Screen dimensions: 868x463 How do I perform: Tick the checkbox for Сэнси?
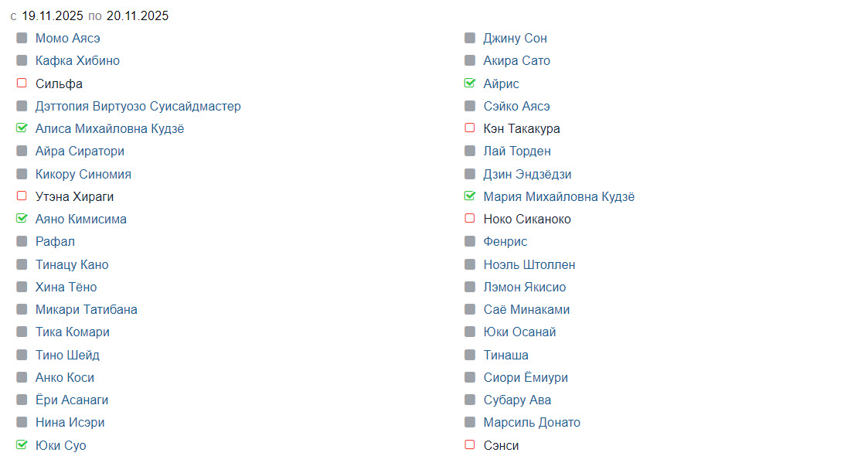point(470,445)
